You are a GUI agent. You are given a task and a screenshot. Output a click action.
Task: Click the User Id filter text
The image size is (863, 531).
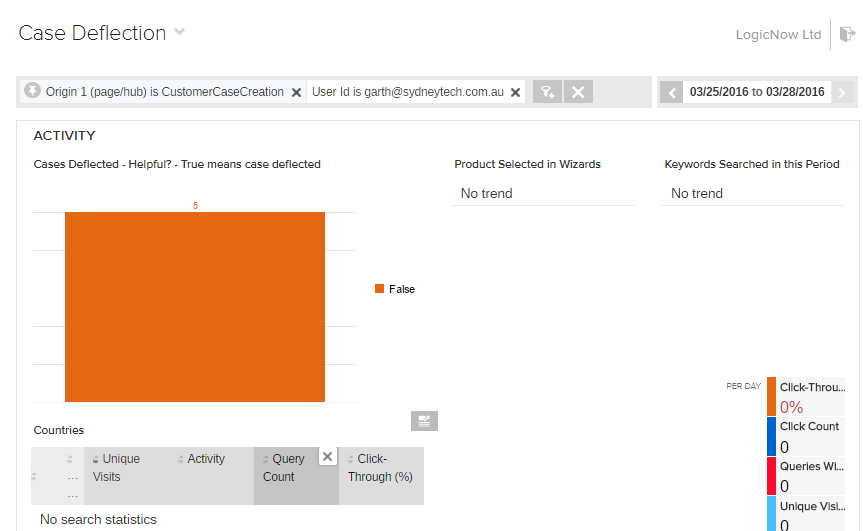[x=408, y=92]
